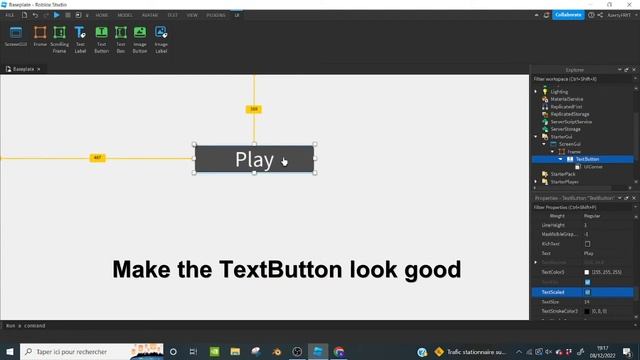Open the TextStrokeColor3 black color swatch
Screen dimensions: 640x360
587,311
